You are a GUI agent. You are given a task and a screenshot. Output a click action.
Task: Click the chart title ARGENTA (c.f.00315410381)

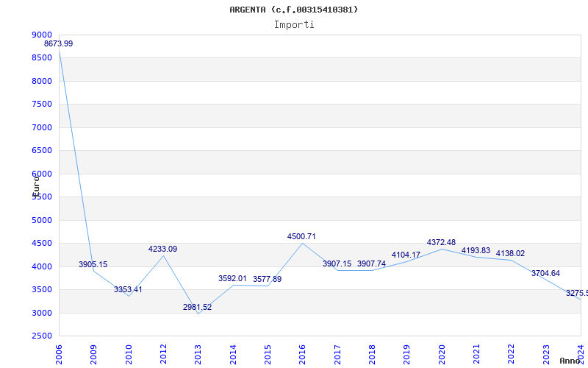(293, 10)
